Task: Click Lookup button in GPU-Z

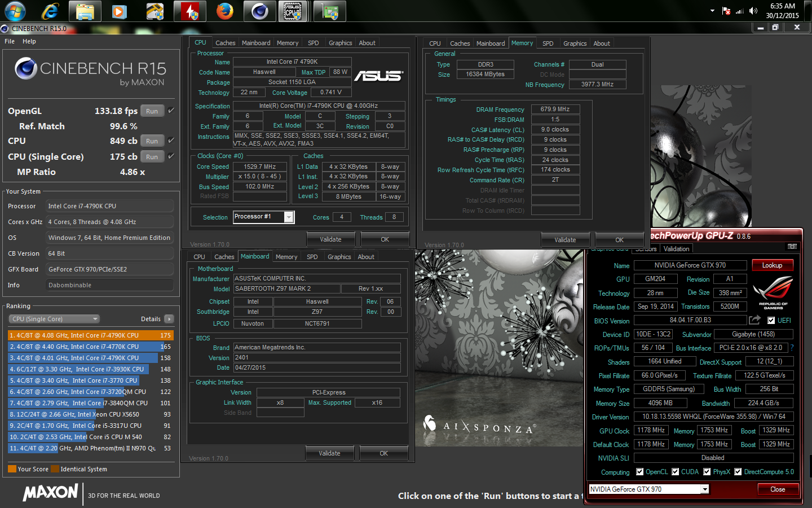Action: (x=772, y=265)
